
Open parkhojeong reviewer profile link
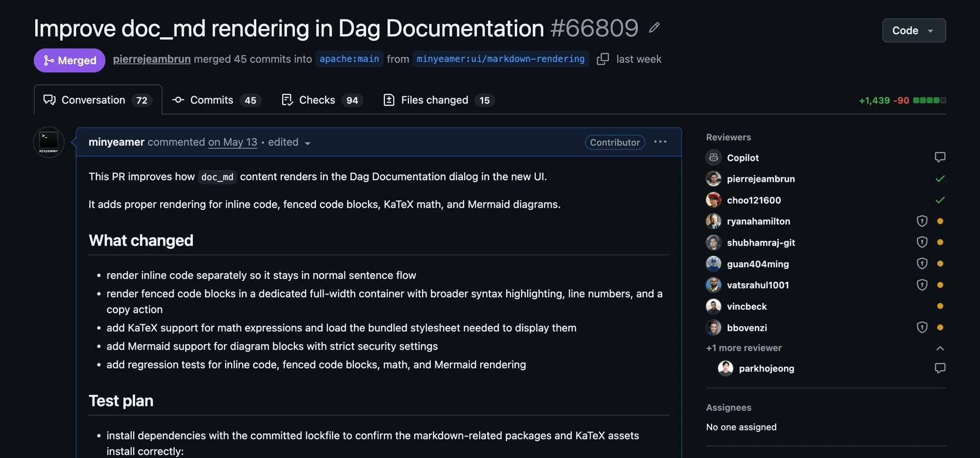pos(767,369)
